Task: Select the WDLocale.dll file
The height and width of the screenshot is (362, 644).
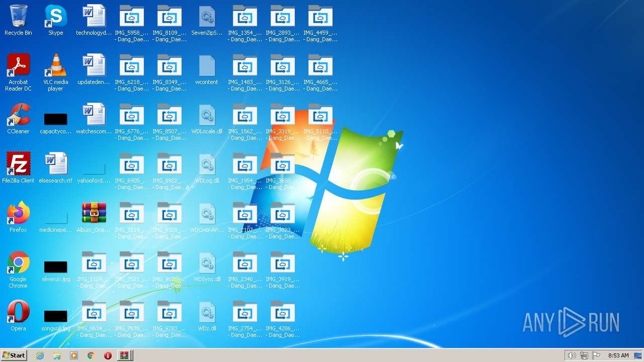Action: coord(207,119)
